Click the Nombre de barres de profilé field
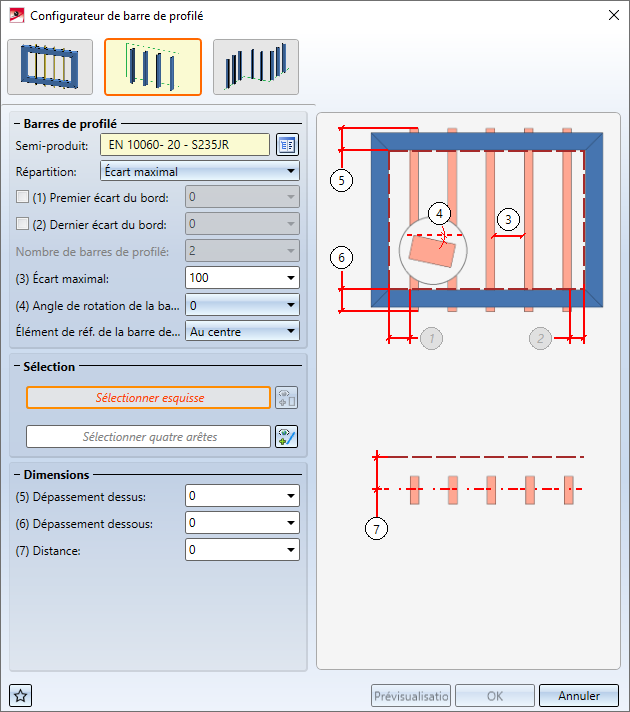 243,251
